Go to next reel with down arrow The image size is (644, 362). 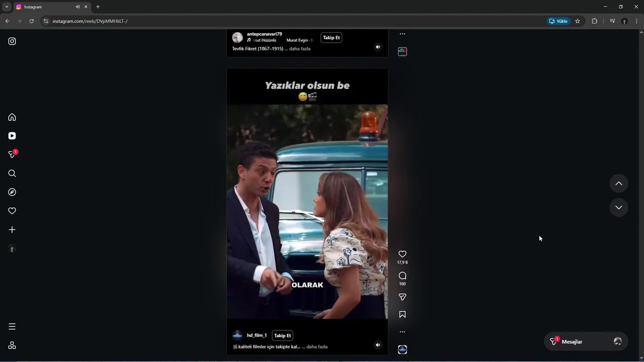619,208
